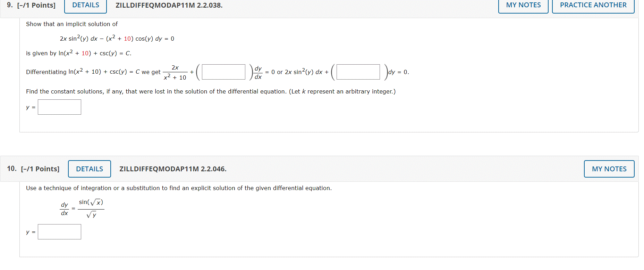Open DETAILS for question 9

[x=85, y=5]
